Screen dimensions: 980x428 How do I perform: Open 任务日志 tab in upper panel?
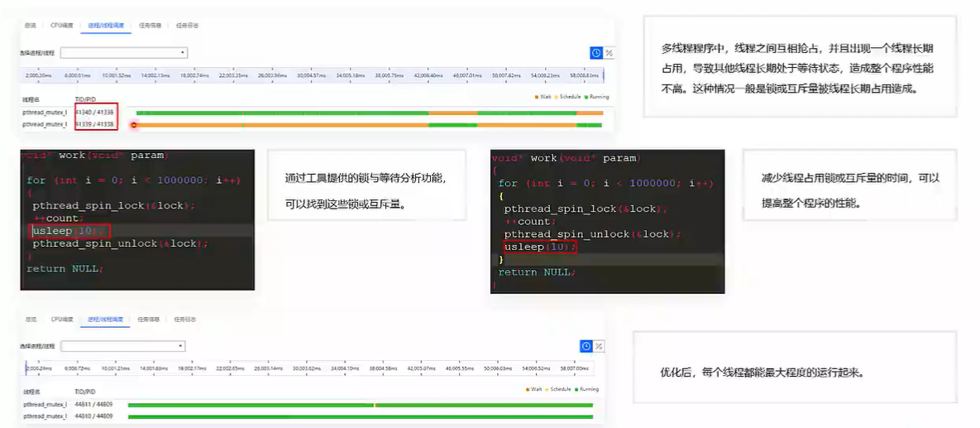(188, 26)
